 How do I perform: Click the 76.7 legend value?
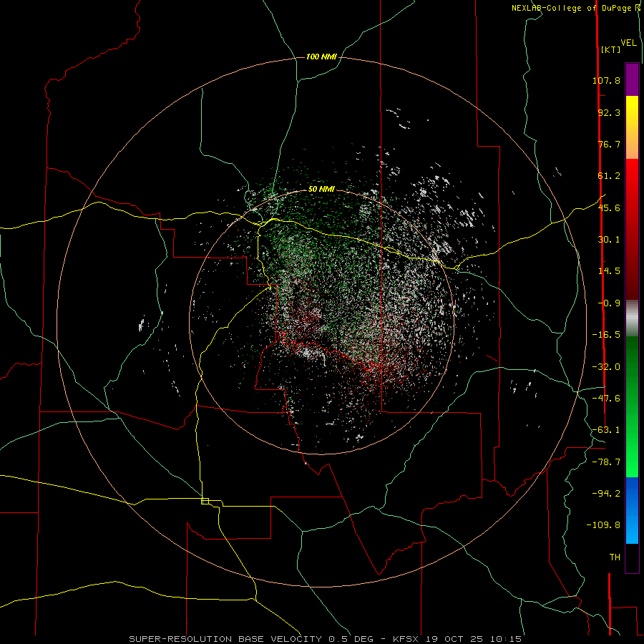pyautogui.click(x=609, y=144)
